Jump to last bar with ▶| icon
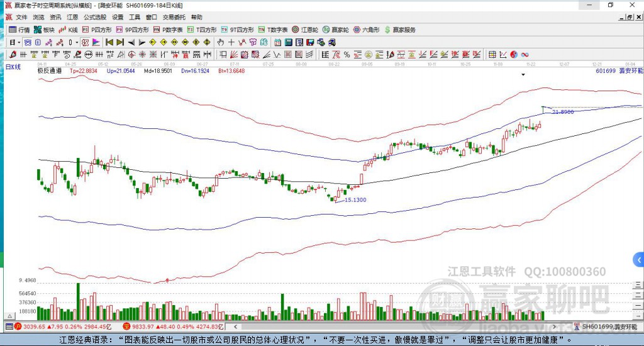The image size is (644, 346). click(120, 42)
